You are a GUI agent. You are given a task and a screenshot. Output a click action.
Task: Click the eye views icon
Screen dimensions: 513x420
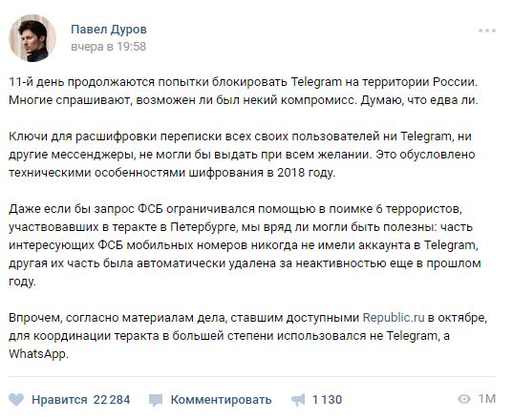(464, 399)
